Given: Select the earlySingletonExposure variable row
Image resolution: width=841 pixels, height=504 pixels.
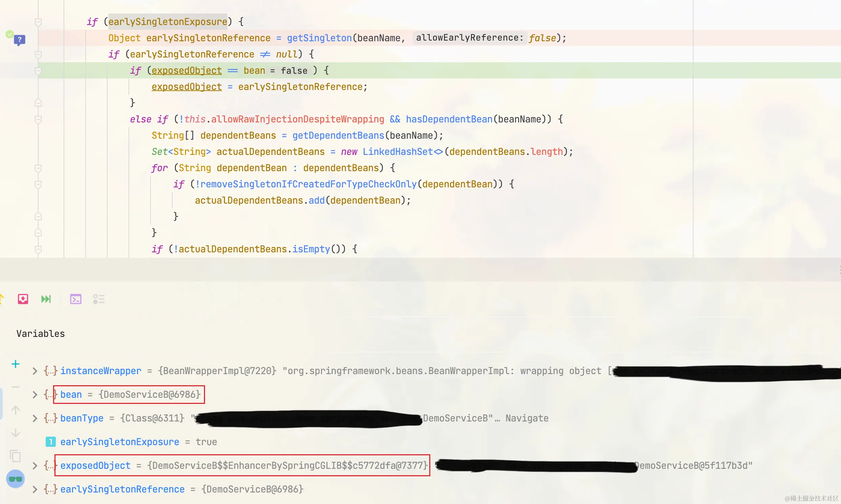Looking at the screenshot, I should 119,442.
